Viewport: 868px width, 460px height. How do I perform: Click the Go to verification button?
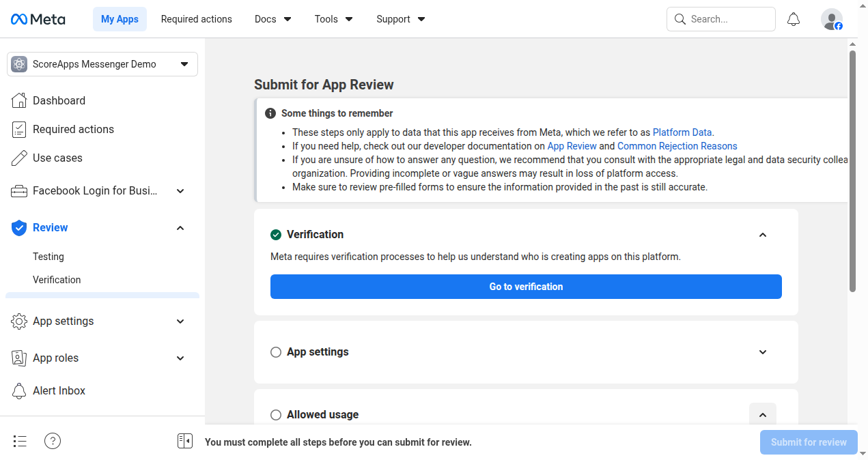point(526,287)
